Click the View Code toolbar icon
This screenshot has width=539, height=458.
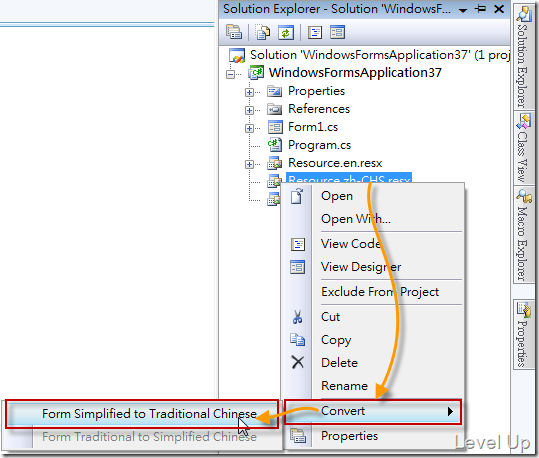coord(315,33)
